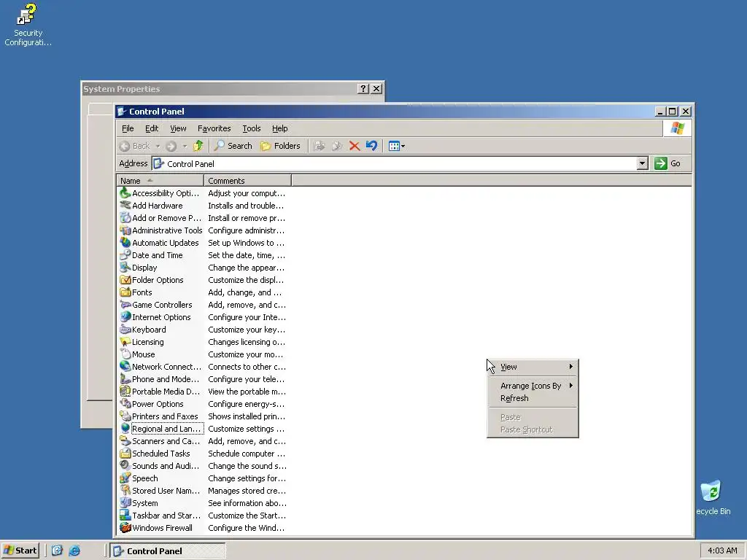Click the Licensing icon

point(125,341)
